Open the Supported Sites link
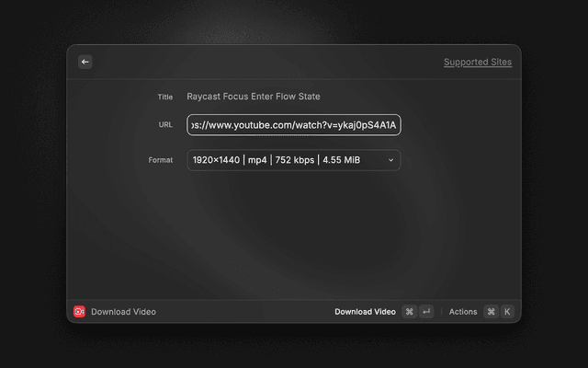This screenshot has width=588, height=368. 477,63
